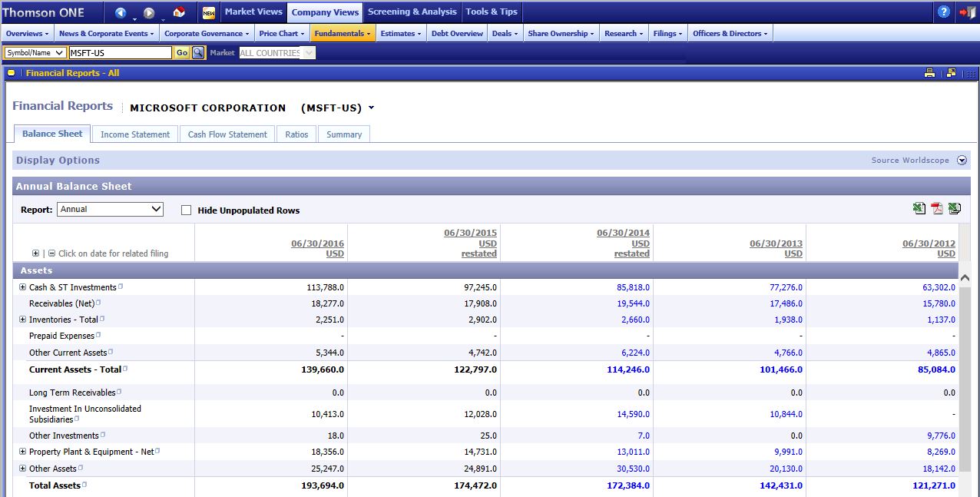Viewport: 980px width, 497px height.
Task: Switch to the Income Statement tab
Action: [135, 134]
